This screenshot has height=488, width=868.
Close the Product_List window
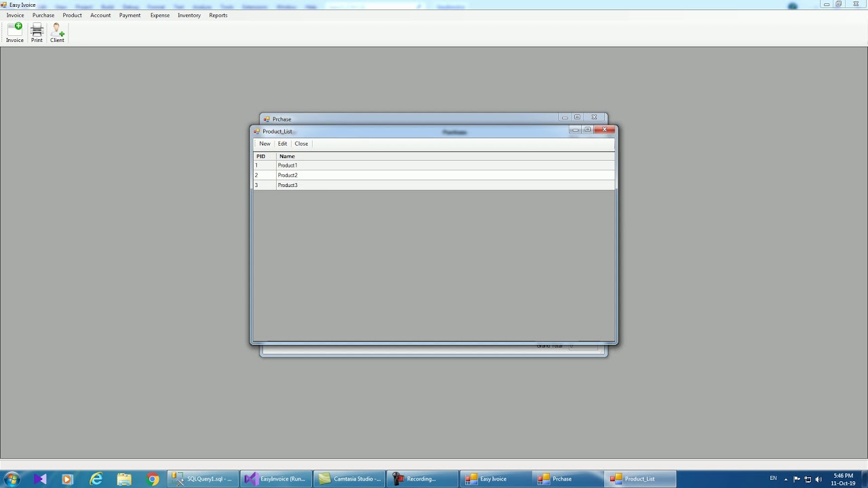604,129
